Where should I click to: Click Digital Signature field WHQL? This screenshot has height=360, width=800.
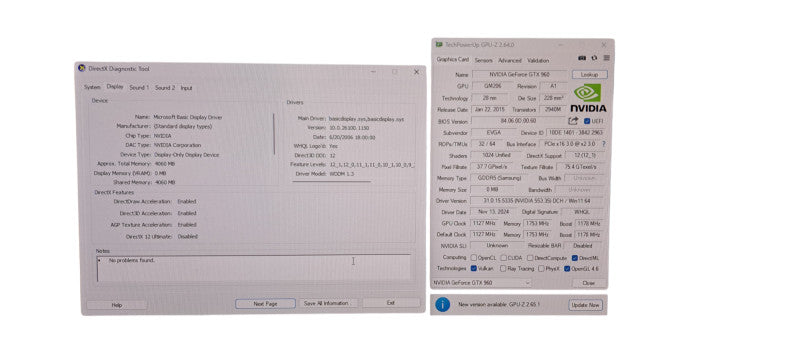(582, 212)
